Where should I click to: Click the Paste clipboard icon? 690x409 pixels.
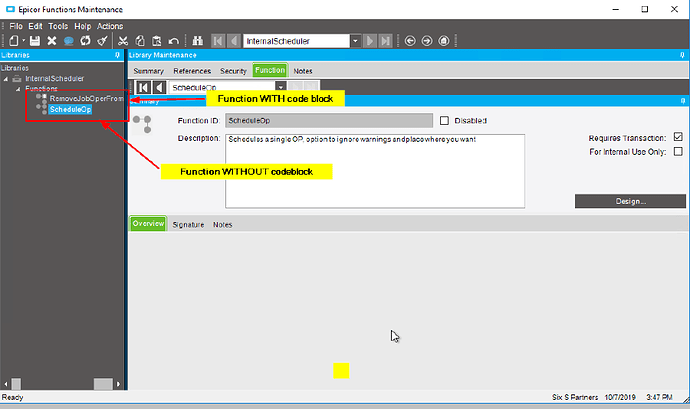157,41
